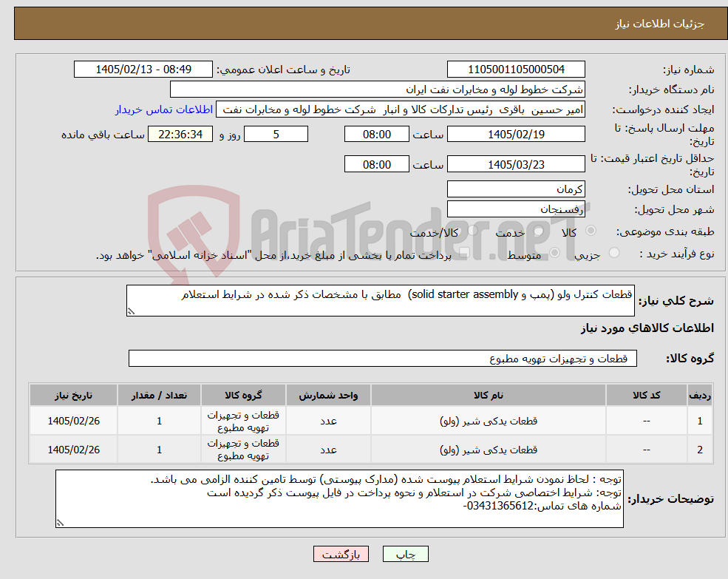Open اطلاعات تماس خریدار link
The image size is (728, 579).
(164, 109)
